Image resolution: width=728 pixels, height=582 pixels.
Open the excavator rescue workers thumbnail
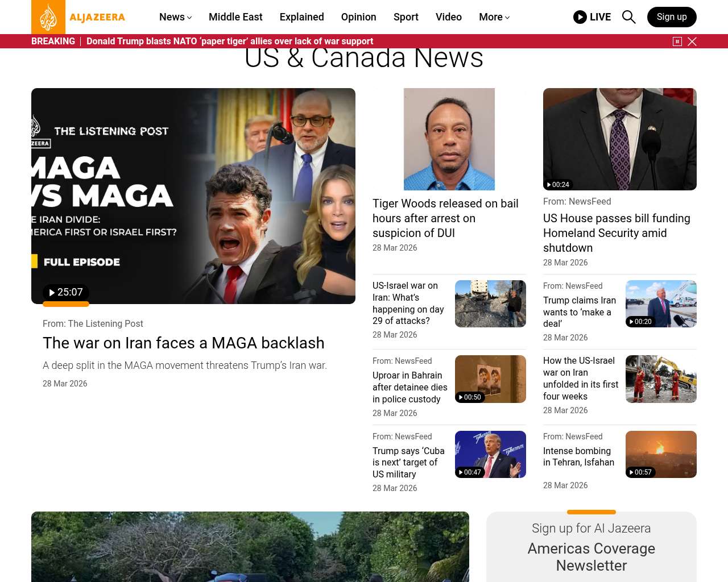(661, 379)
